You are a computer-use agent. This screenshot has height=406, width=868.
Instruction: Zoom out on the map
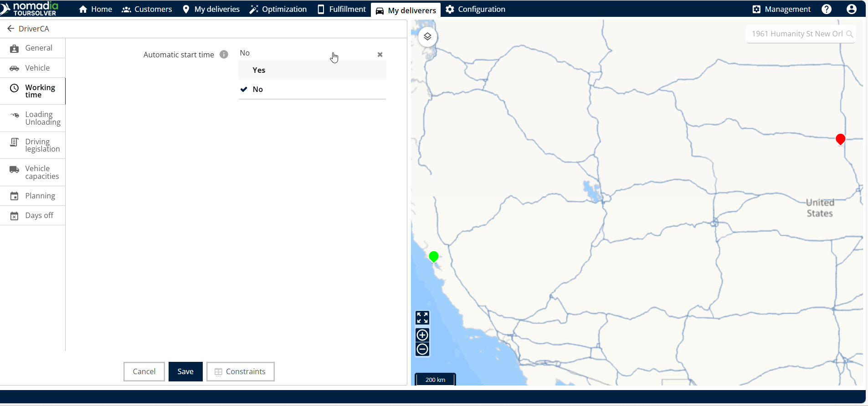tap(422, 349)
